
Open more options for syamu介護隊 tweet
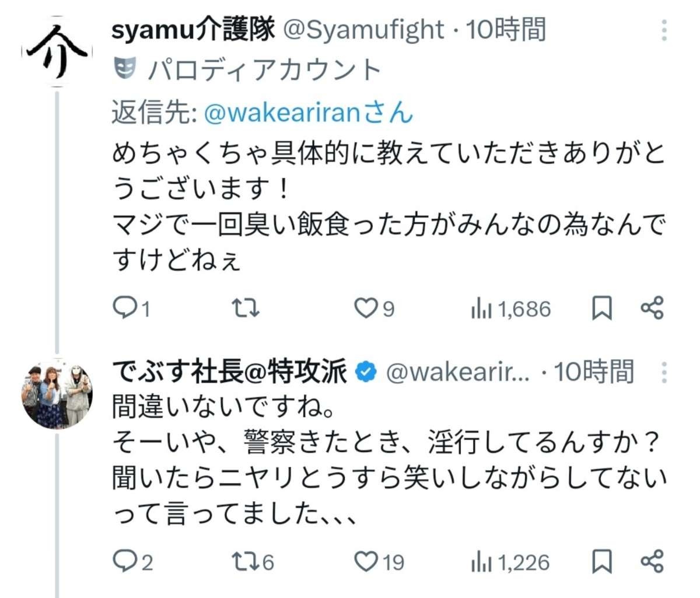coord(664,30)
